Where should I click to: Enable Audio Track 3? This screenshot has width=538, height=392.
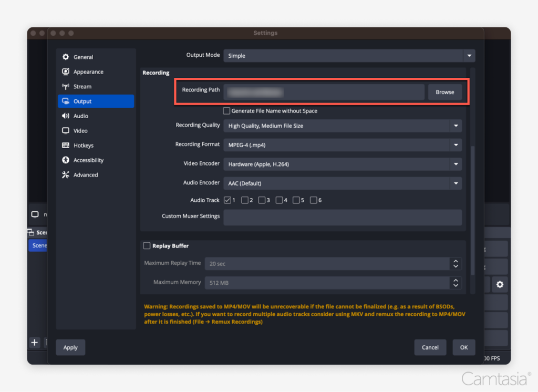click(x=262, y=200)
